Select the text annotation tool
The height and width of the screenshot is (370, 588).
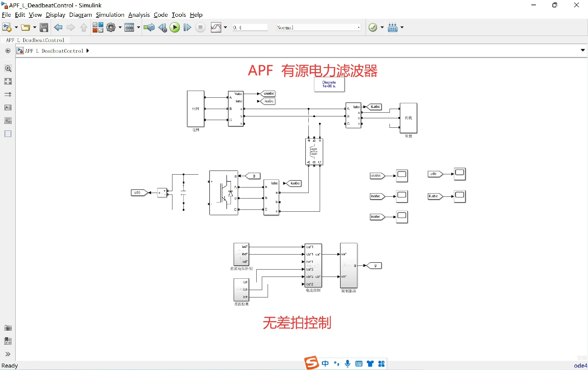(x=8, y=108)
